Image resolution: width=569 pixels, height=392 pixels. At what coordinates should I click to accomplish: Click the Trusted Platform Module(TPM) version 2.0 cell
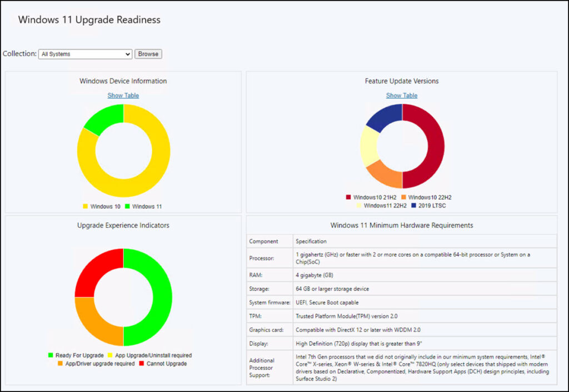(425, 316)
